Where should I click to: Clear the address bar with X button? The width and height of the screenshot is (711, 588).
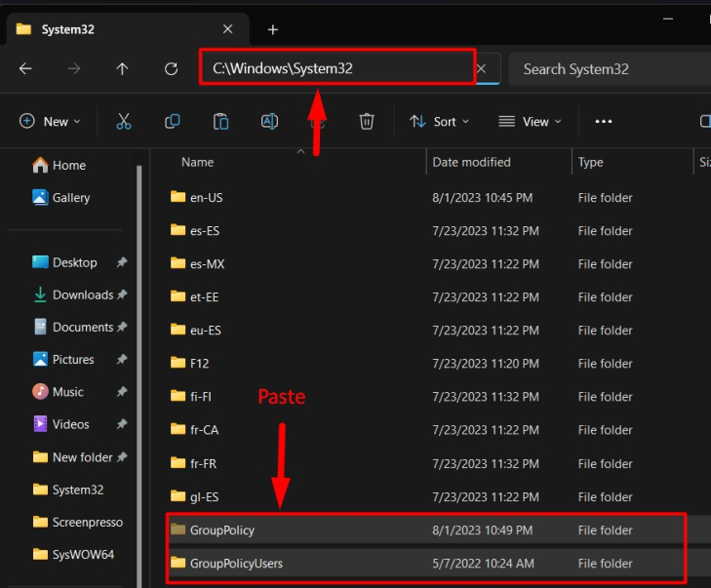click(481, 69)
